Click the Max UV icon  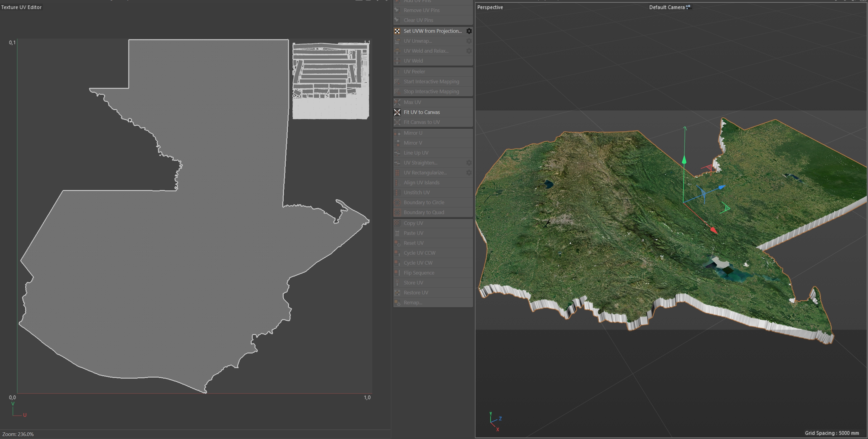(397, 103)
